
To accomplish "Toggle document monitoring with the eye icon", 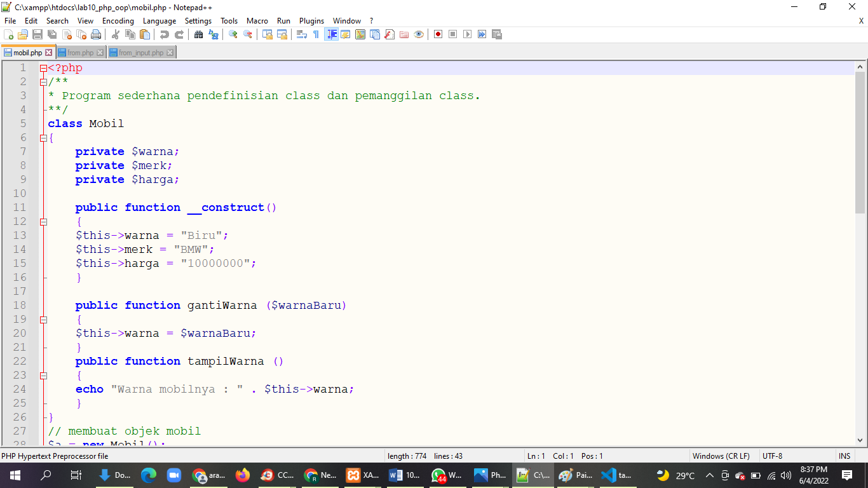I will (418, 34).
